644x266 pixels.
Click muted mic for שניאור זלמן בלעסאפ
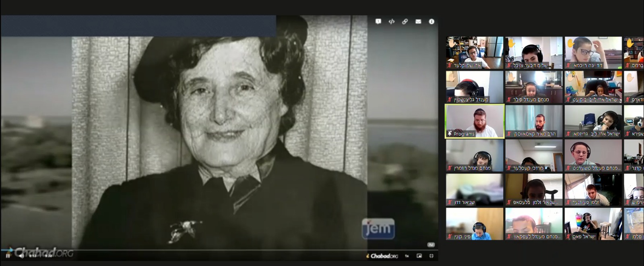coord(509,202)
